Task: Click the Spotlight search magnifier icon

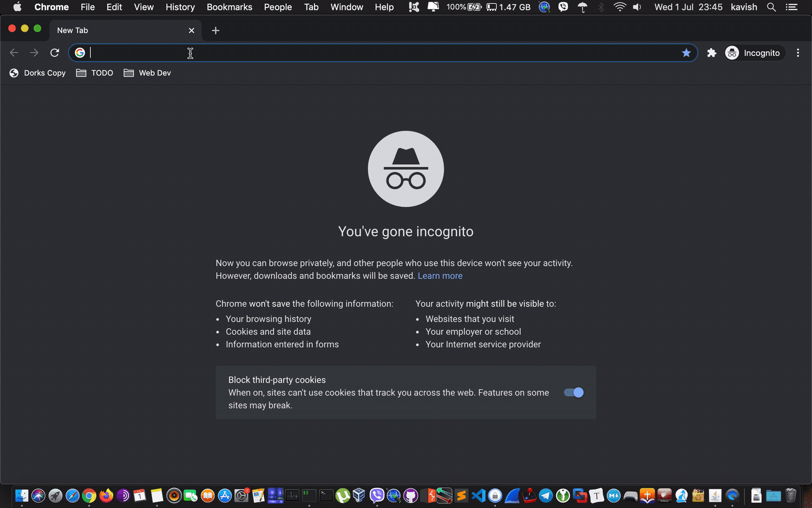Action: pos(771,7)
